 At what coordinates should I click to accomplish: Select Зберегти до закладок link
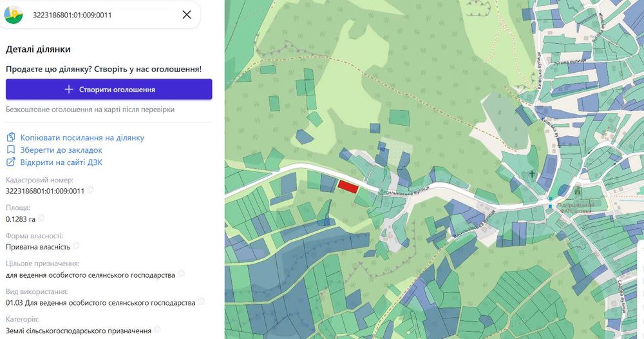pos(61,150)
